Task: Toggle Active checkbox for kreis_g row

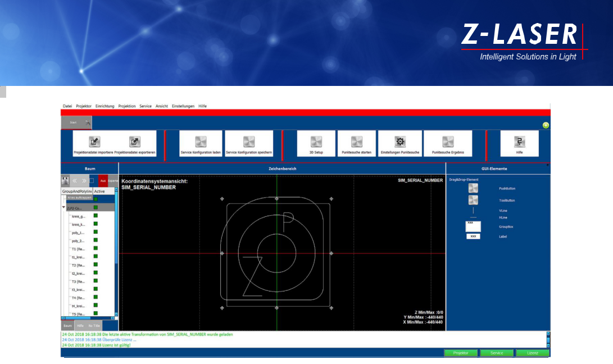Action: tap(96, 216)
